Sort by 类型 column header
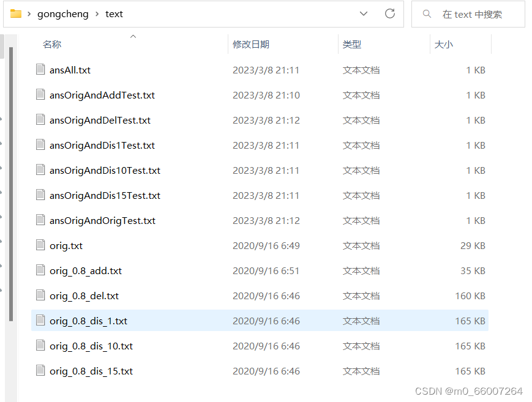The image size is (532, 402). click(x=352, y=45)
